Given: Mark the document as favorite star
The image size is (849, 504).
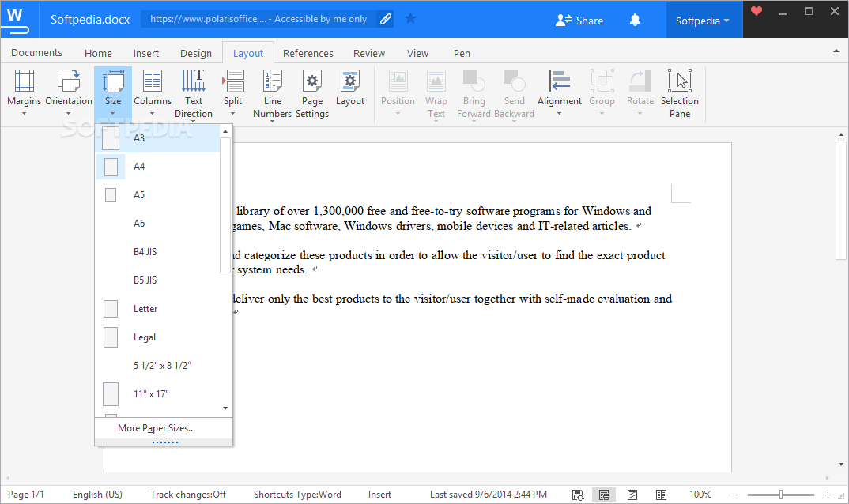Looking at the screenshot, I should [411, 19].
